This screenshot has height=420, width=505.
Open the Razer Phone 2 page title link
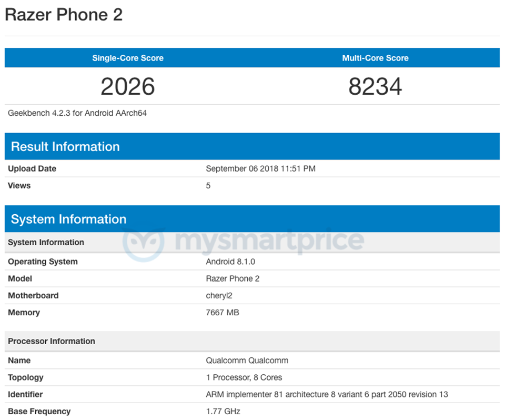click(x=63, y=15)
